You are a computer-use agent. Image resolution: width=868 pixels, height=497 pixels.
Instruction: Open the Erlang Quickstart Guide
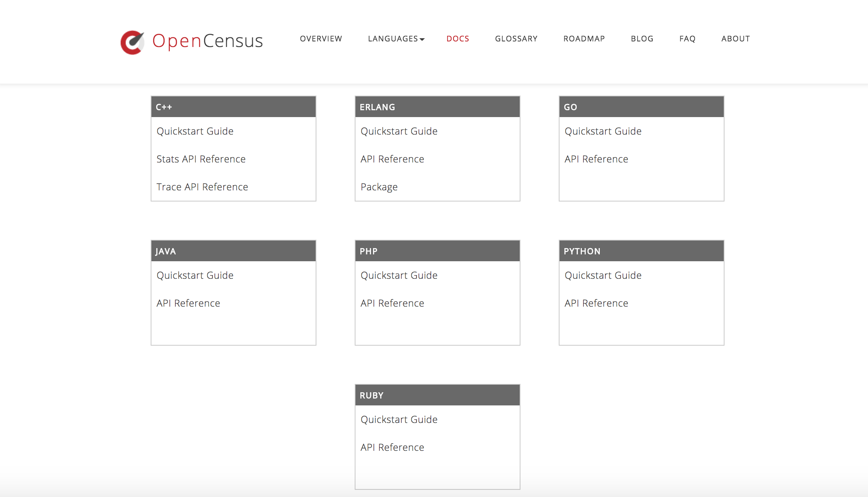pos(399,131)
